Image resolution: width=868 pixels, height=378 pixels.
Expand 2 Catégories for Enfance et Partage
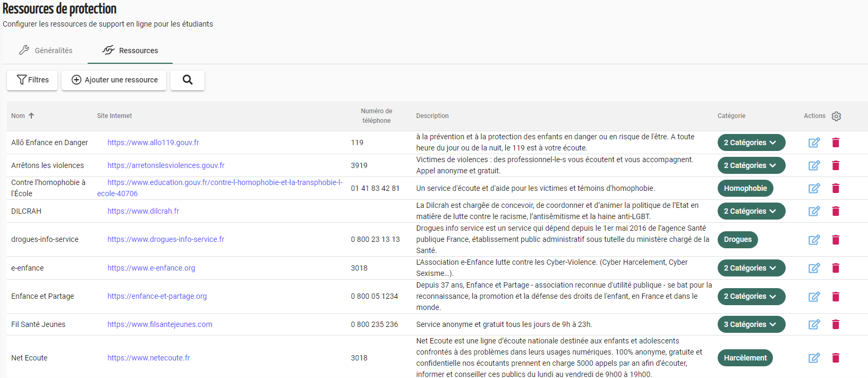coord(751,296)
